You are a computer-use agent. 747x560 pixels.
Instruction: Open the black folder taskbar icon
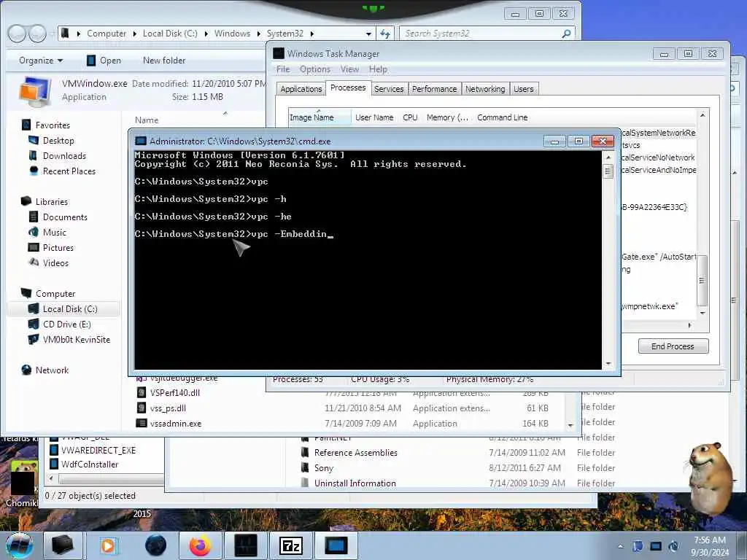(63, 545)
